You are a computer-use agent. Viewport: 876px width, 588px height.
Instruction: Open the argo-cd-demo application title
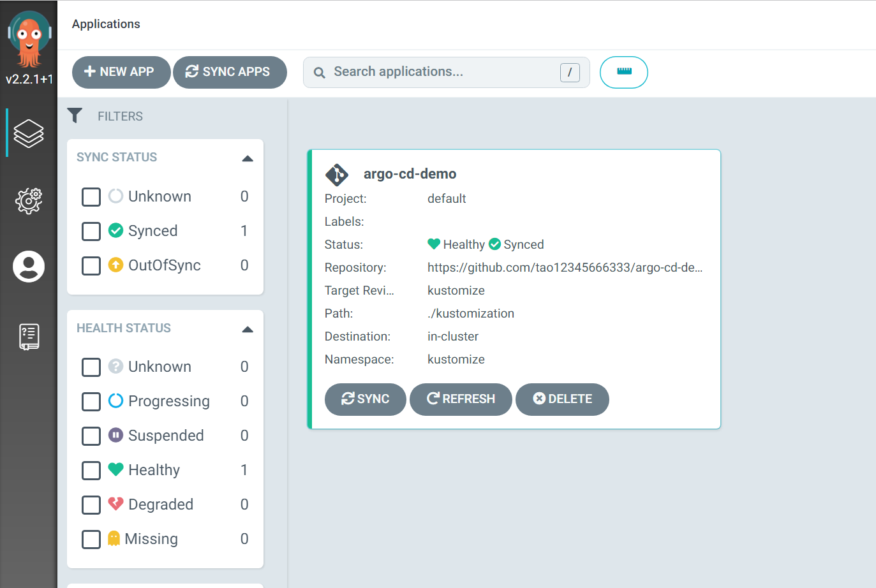[410, 174]
